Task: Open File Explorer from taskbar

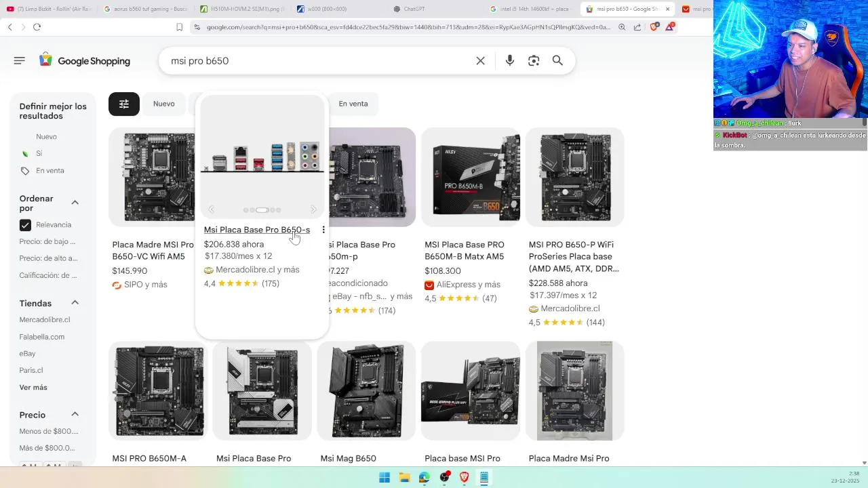Action: click(x=404, y=478)
